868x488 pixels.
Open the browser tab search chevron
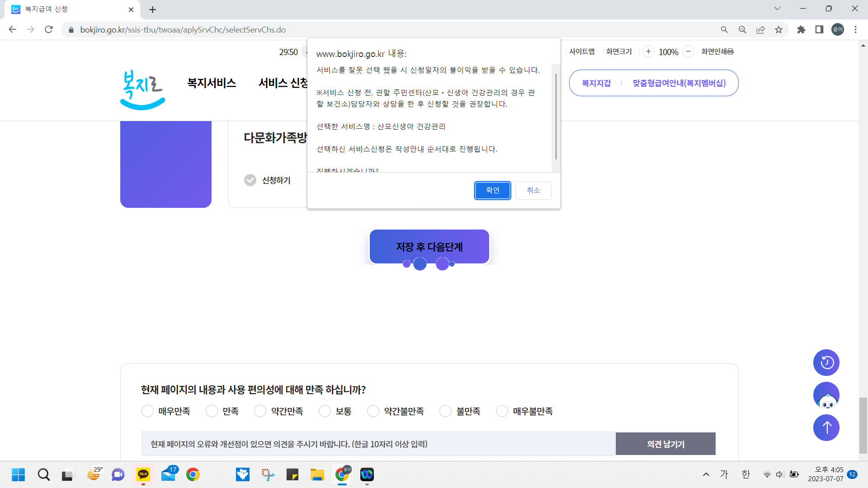click(778, 8)
